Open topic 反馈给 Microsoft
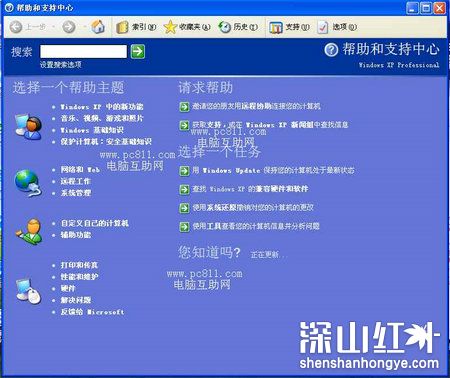 92,312
